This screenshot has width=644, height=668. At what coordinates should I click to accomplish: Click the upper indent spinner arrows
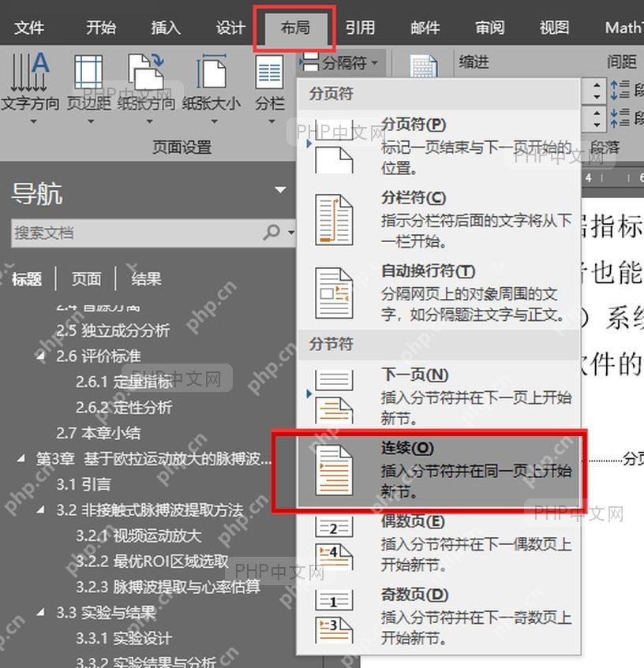pyautogui.click(x=597, y=91)
